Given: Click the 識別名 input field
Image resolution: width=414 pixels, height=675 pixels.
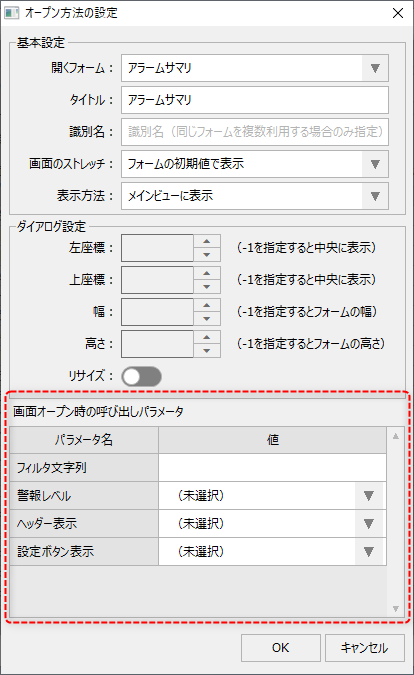Looking at the screenshot, I should 255,132.
